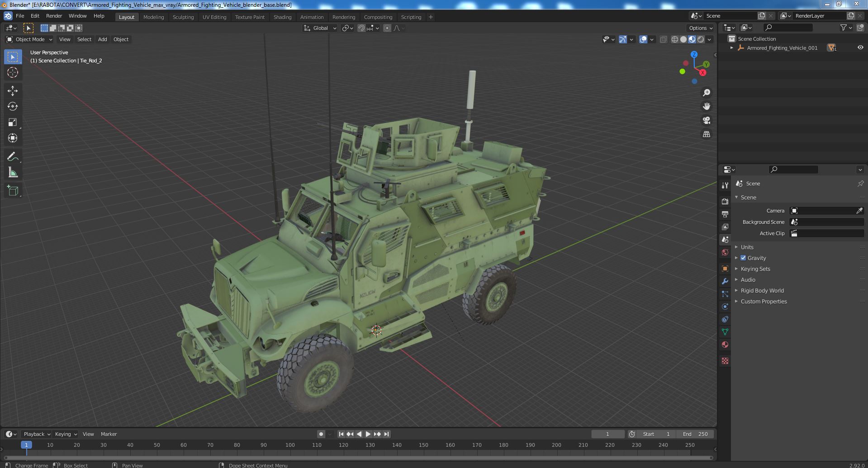Open Global transform orientation dropdown
This screenshot has width=868, height=468.
(320, 28)
